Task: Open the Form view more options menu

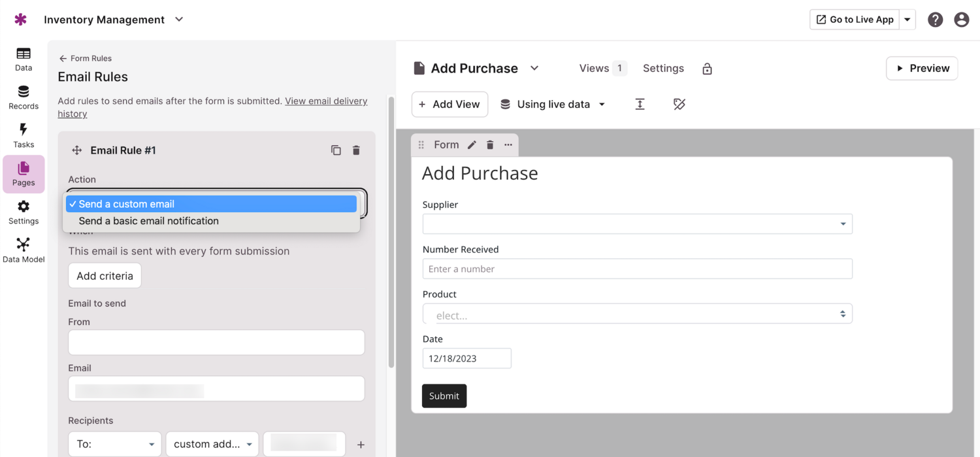Action: [508, 145]
